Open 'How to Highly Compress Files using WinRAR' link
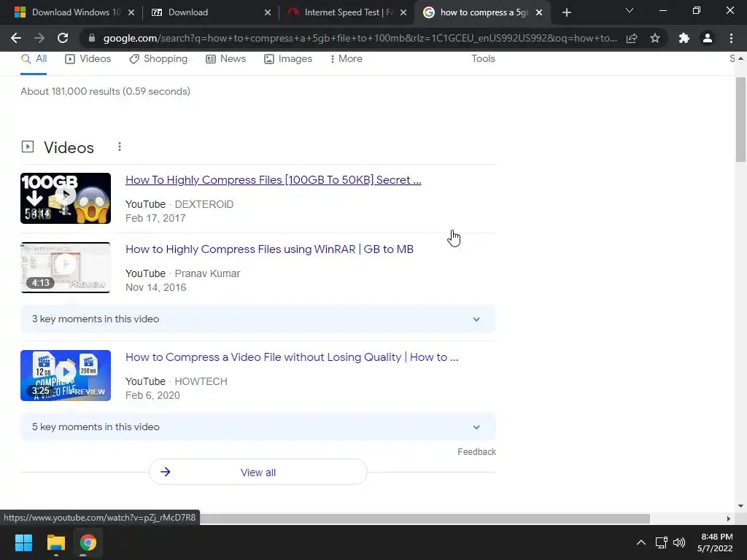 click(269, 249)
